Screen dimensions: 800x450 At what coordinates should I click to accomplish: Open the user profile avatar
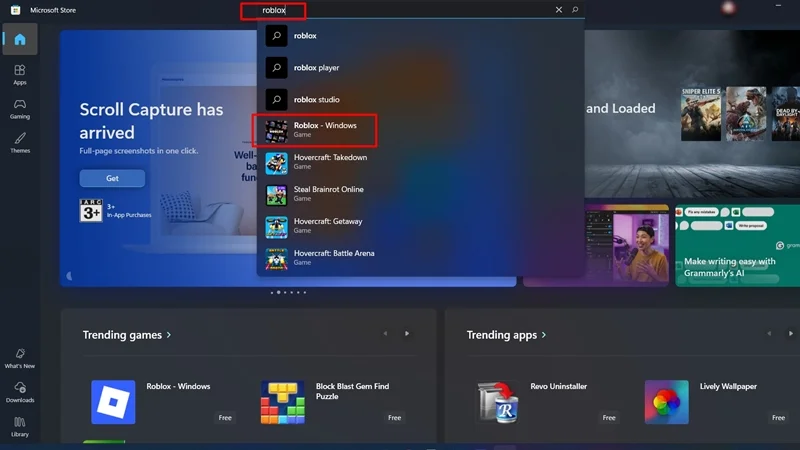pos(728,8)
